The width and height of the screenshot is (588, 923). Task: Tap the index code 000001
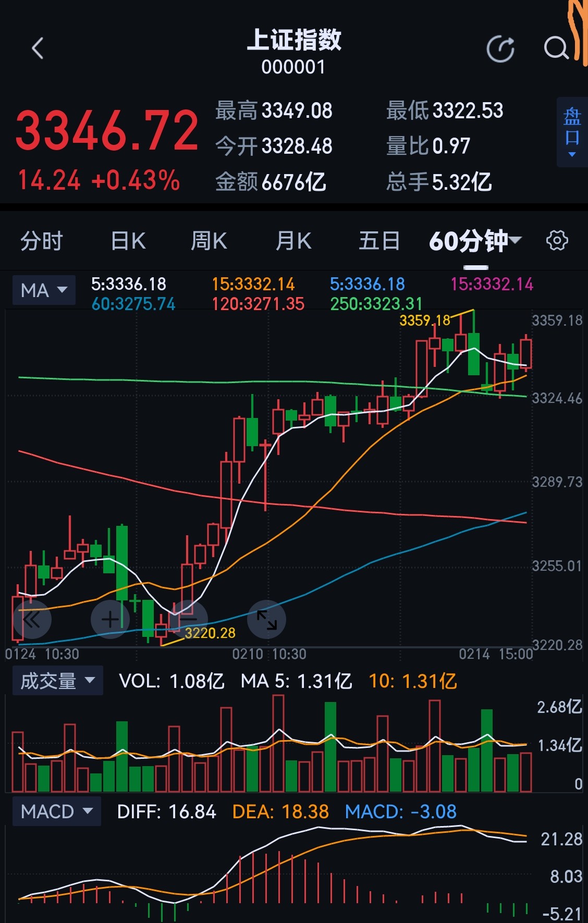click(x=293, y=67)
